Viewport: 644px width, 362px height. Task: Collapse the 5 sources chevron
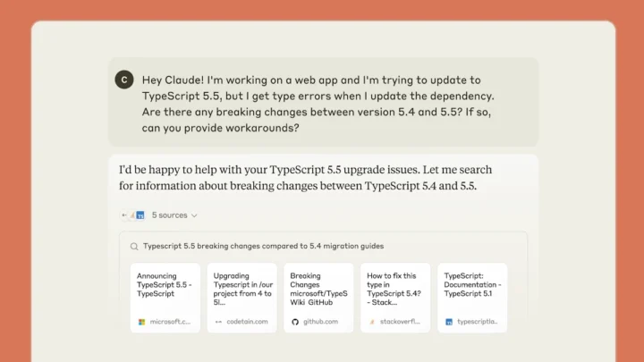click(x=194, y=215)
